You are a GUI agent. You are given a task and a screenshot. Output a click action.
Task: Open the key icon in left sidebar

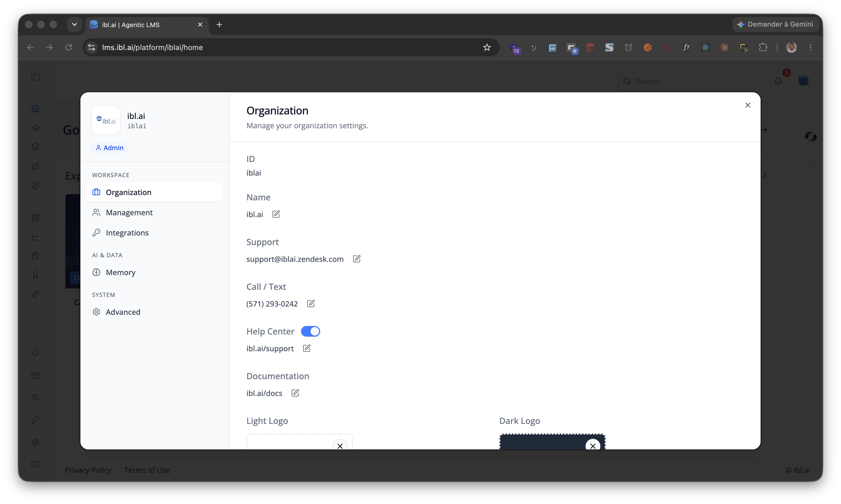35,420
